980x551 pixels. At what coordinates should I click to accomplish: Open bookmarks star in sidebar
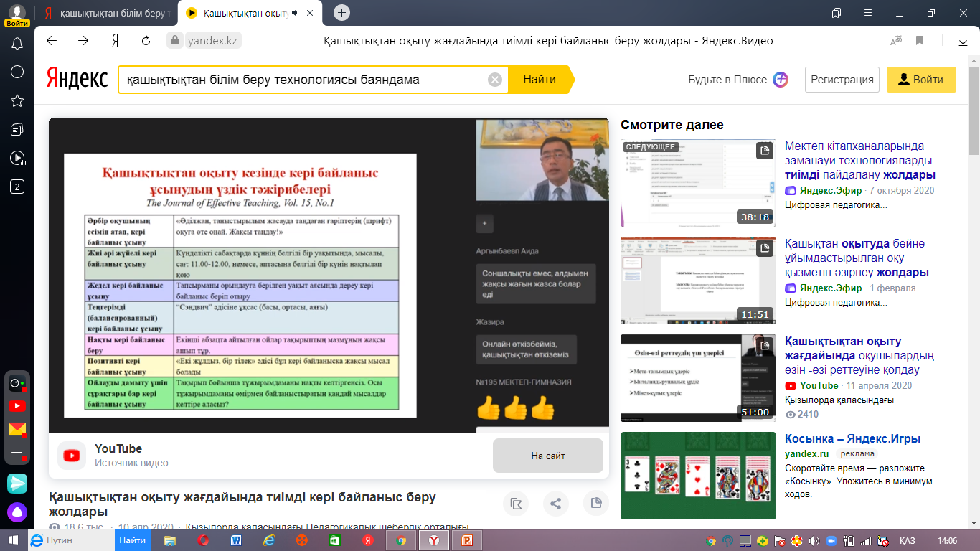17,100
